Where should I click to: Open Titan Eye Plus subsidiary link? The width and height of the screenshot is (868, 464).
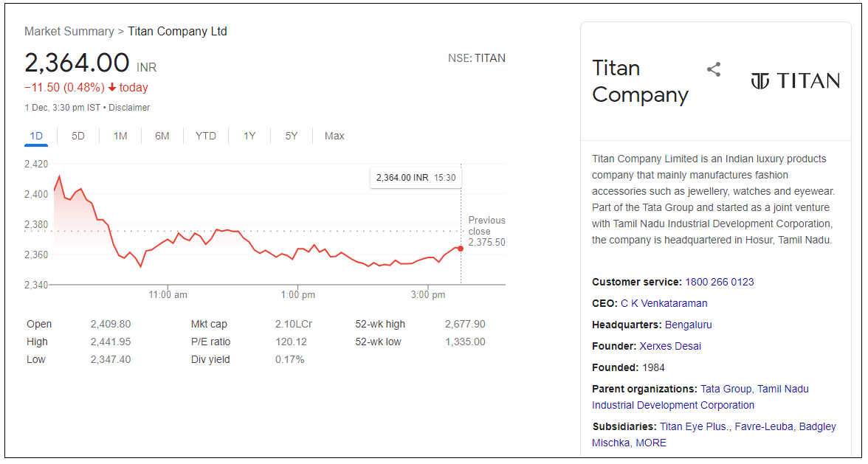tap(695, 426)
